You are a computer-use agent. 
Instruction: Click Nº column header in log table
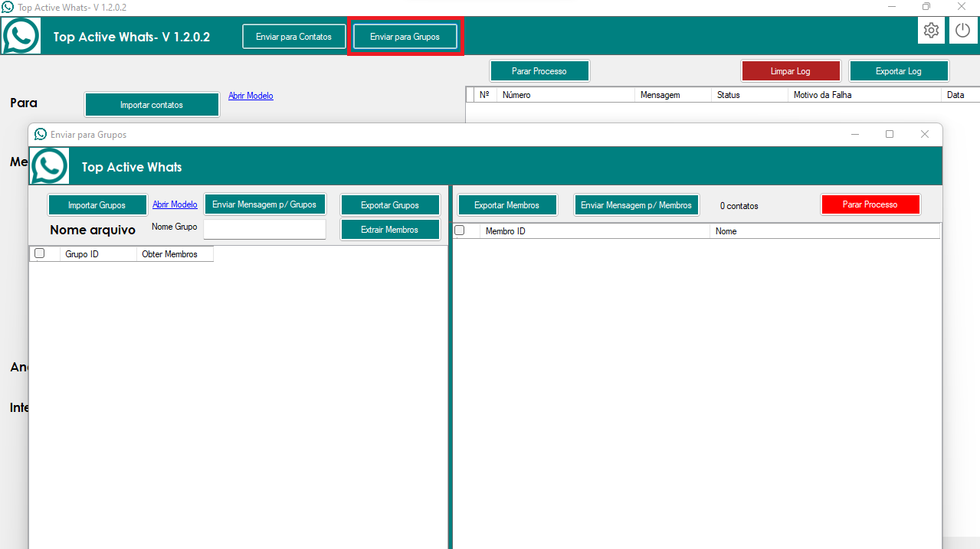point(485,95)
